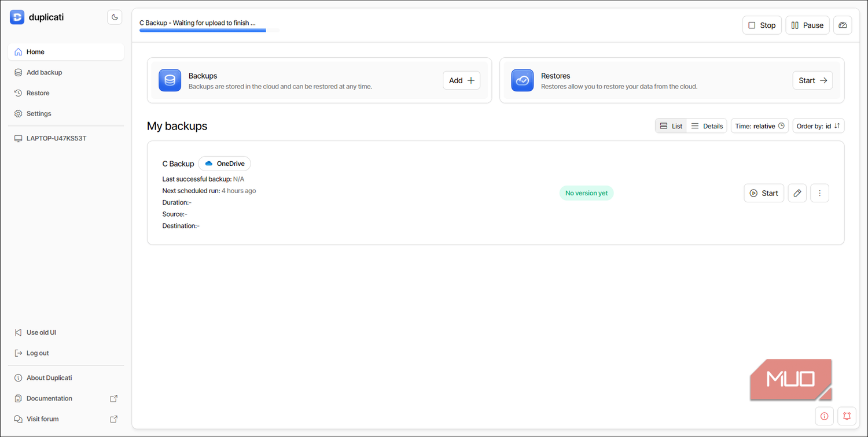
Task: Click the No version yet status badge
Action: pyautogui.click(x=586, y=193)
